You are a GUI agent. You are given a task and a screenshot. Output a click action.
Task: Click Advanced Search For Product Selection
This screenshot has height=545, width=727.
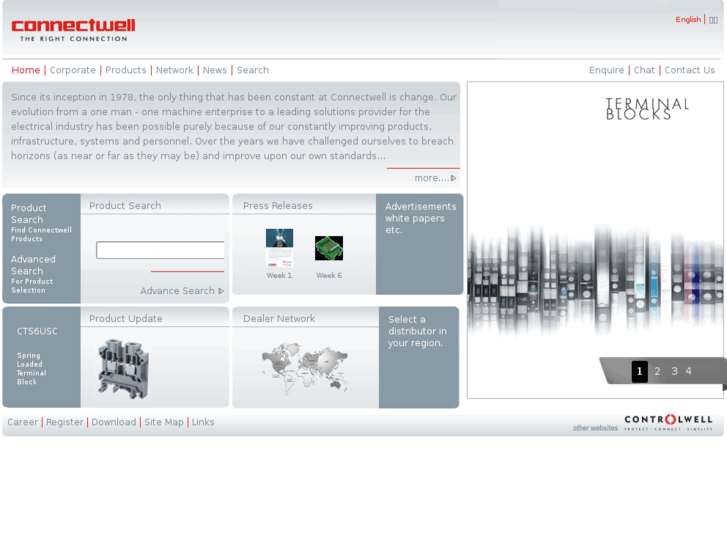click(32, 274)
